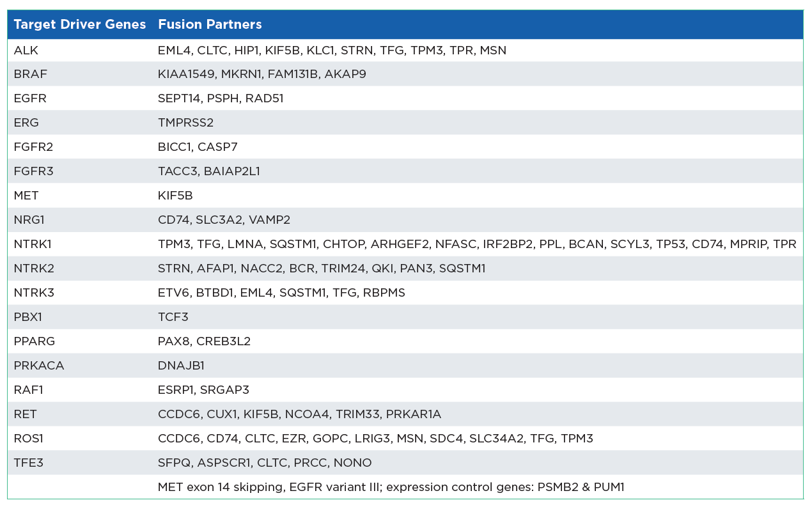
Task: Select the FGFR2 gene cell
Action: point(33,147)
